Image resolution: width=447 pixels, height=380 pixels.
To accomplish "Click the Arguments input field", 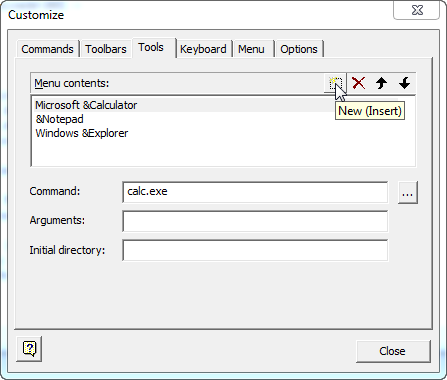I will pos(255,221).
